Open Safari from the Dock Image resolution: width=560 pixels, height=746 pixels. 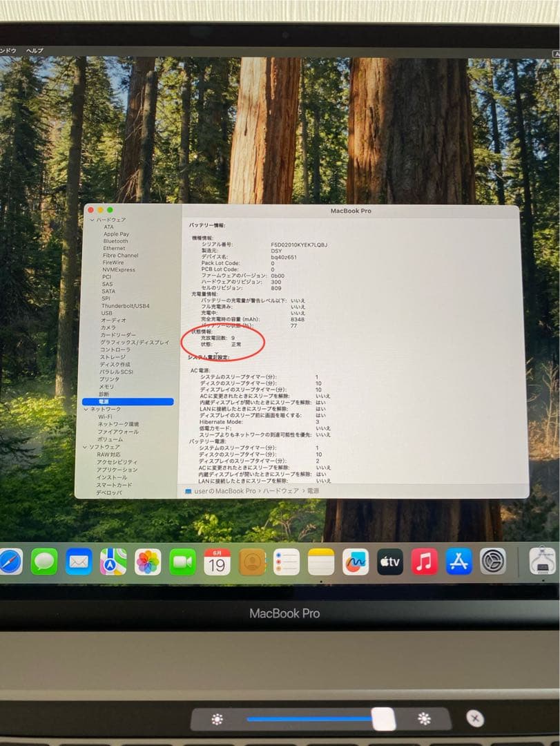tap(10, 562)
